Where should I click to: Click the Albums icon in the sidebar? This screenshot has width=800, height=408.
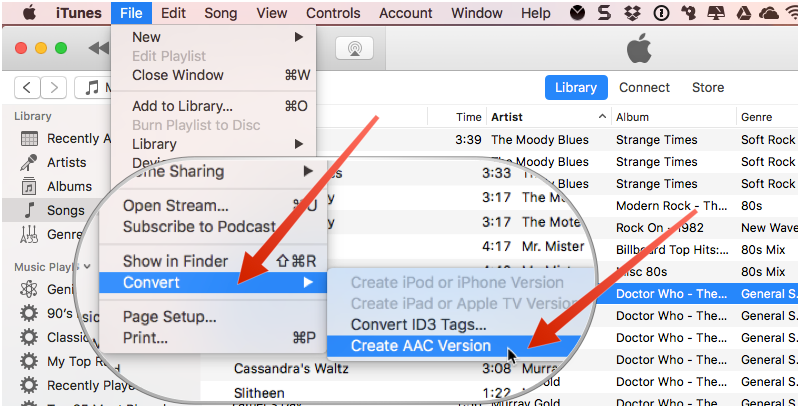click(30, 186)
